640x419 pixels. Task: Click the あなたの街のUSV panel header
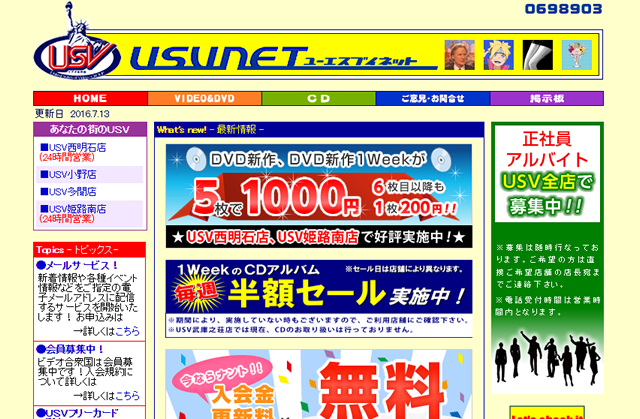click(x=90, y=129)
